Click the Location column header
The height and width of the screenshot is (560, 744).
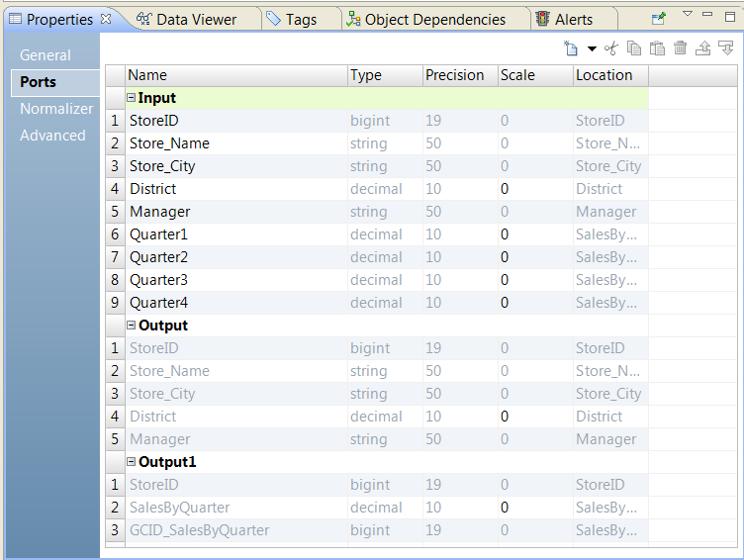[x=610, y=75]
